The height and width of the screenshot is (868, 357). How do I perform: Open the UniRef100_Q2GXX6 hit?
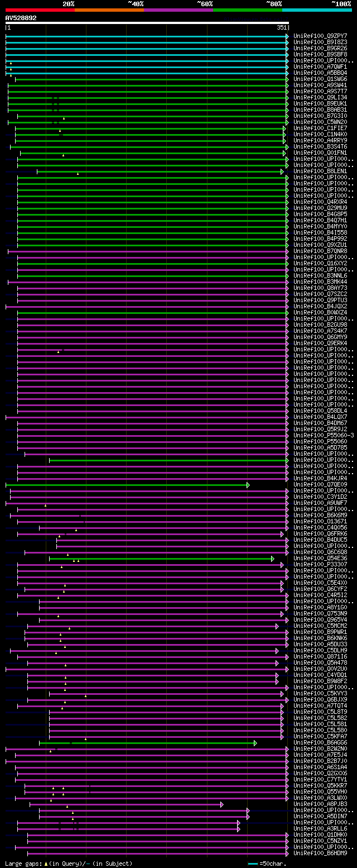click(320, 773)
